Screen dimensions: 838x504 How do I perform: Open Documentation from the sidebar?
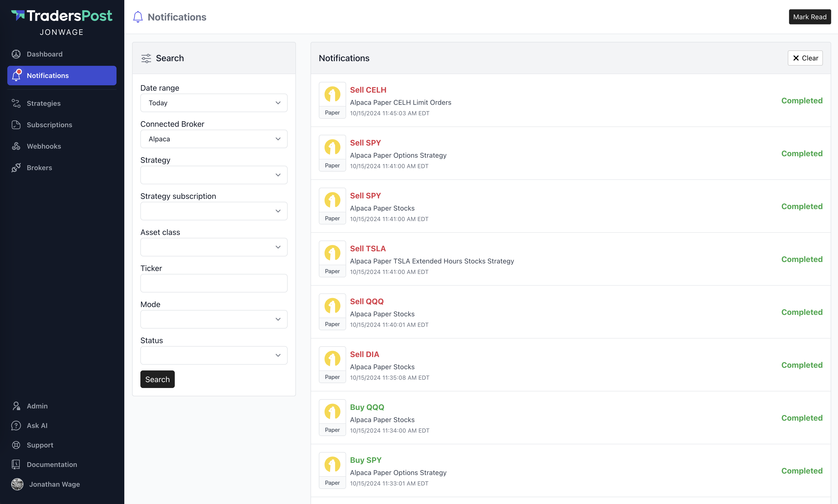click(x=62, y=464)
